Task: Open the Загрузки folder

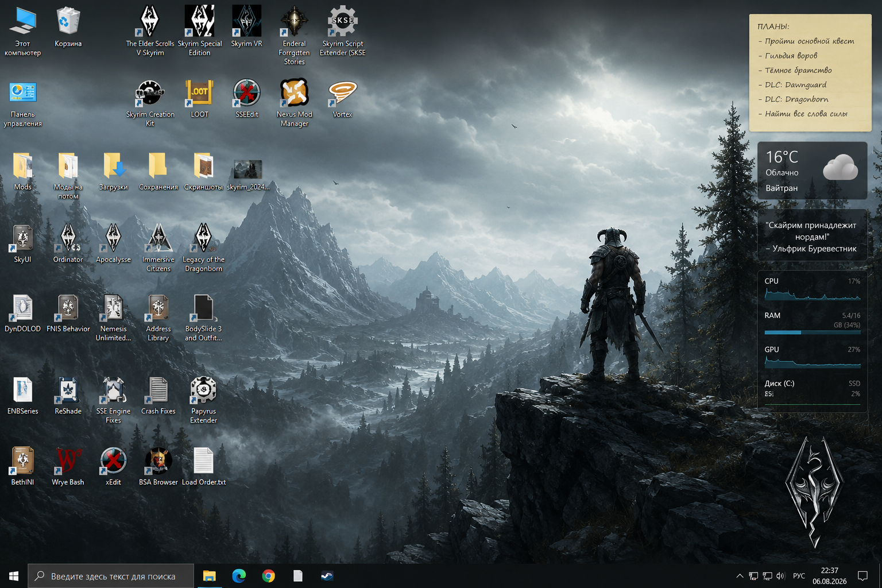Action: [x=113, y=171]
